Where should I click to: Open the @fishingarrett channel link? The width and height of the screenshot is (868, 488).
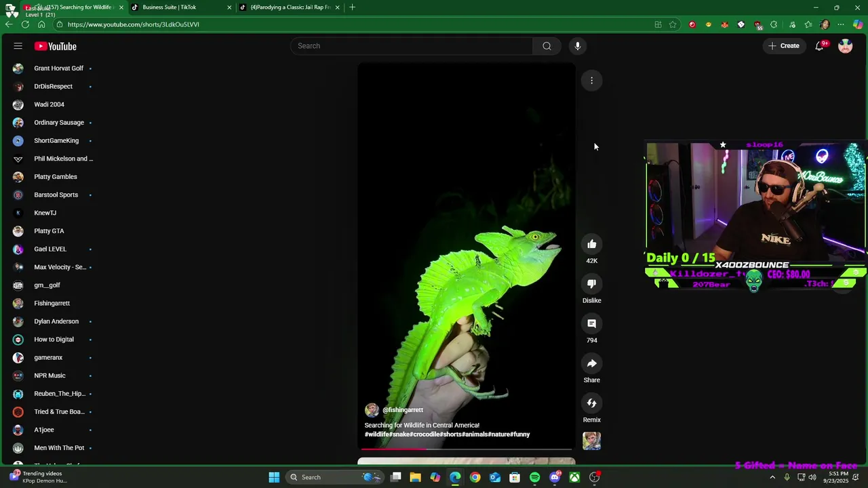point(403,410)
